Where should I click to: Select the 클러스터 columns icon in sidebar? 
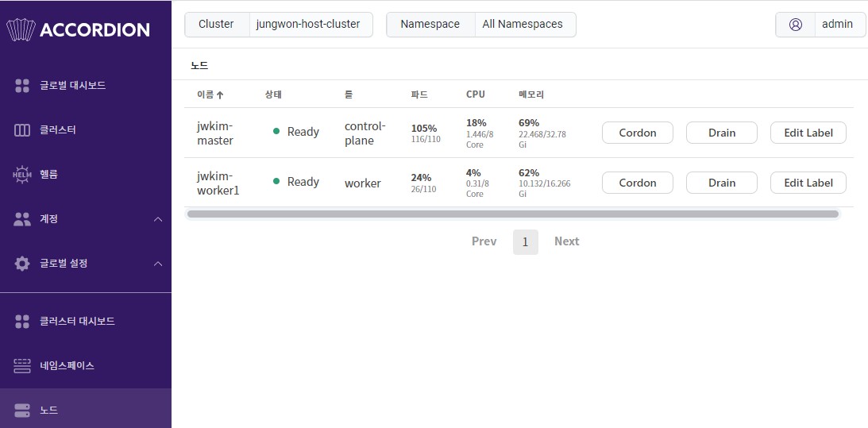pos(22,130)
